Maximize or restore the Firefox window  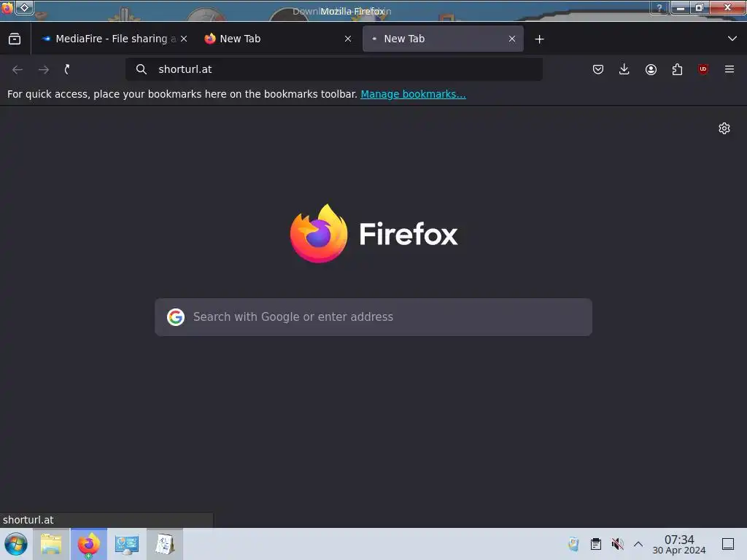(700, 7)
